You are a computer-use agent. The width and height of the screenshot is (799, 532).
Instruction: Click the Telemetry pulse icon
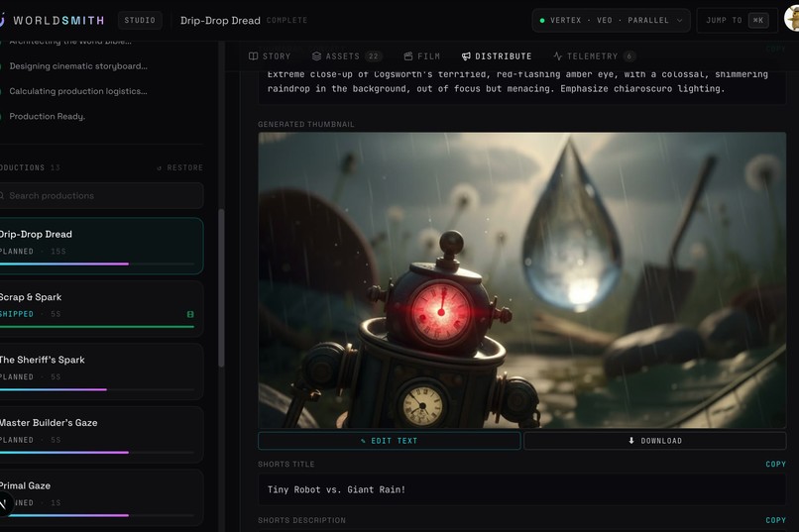point(558,56)
